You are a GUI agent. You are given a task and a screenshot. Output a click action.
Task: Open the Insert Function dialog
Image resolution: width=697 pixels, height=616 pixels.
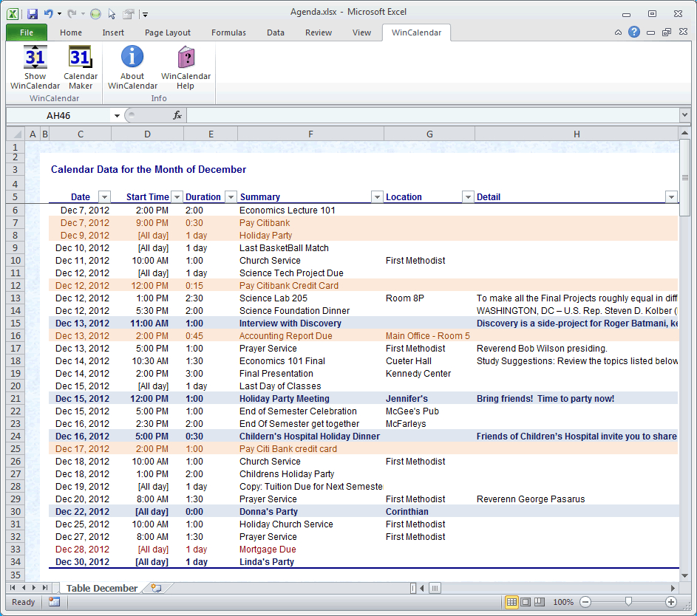176,115
